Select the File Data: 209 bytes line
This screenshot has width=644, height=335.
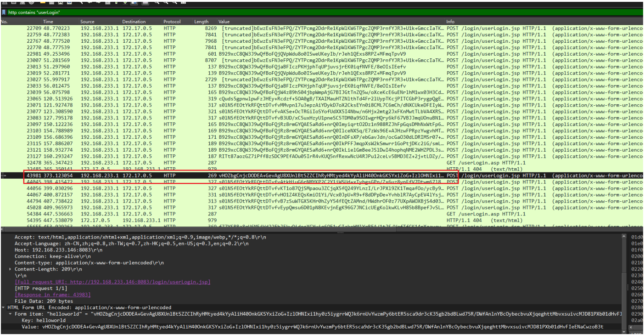pyautogui.click(x=44, y=301)
